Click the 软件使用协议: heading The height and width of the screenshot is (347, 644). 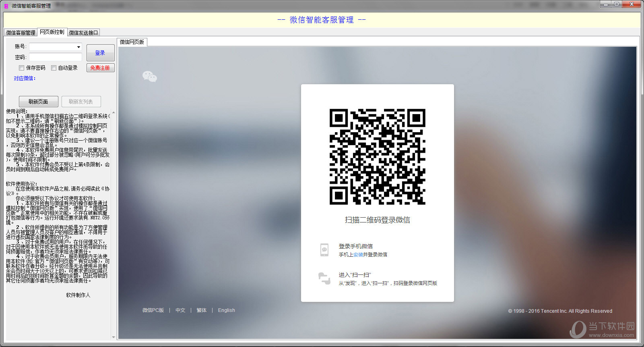pyautogui.click(x=21, y=184)
